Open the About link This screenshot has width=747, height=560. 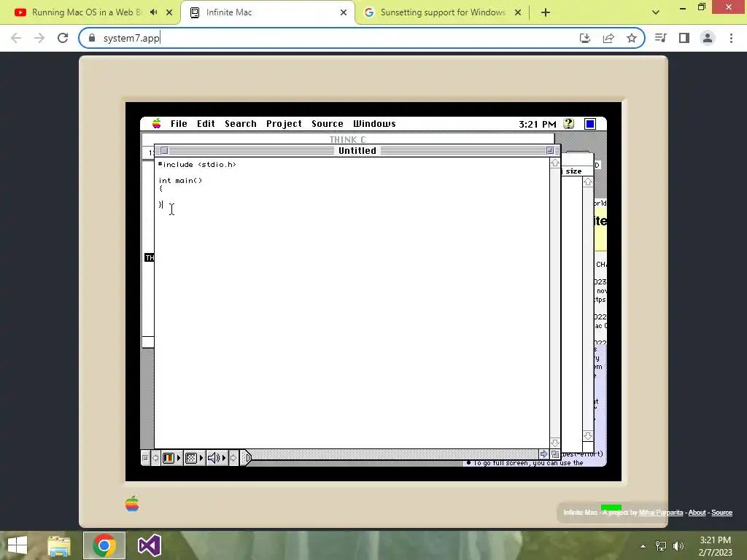697,513
